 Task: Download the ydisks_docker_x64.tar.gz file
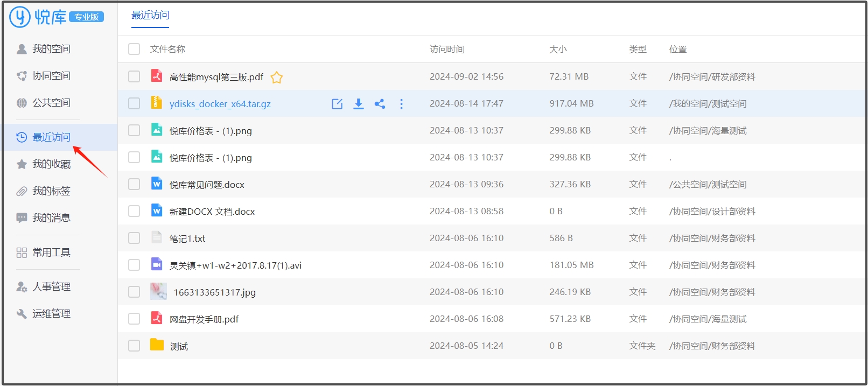tap(359, 104)
